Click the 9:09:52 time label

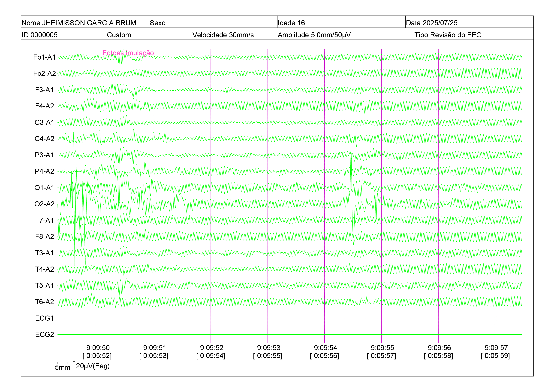[x=212, y=348]
